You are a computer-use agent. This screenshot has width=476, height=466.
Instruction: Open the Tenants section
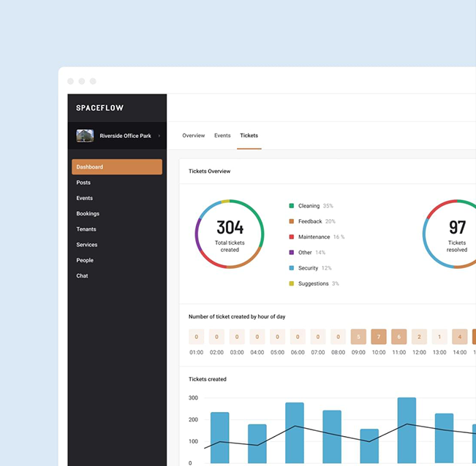(x=86, y=229)
